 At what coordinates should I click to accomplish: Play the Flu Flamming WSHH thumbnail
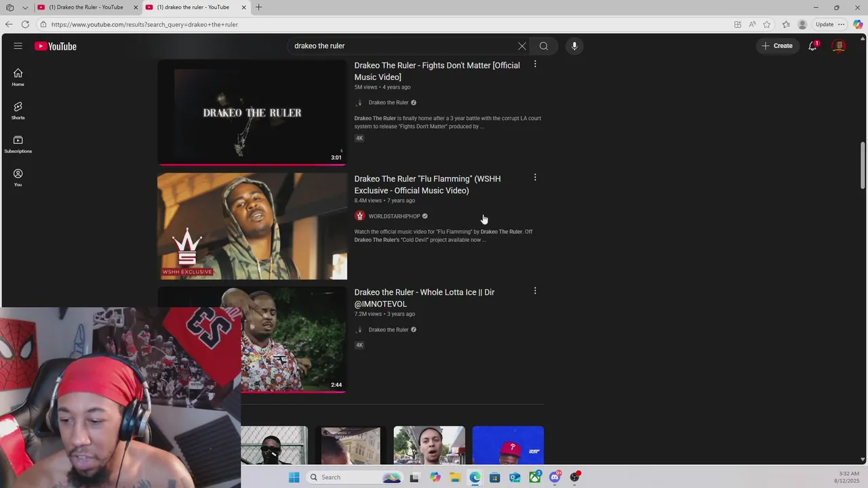[252, 226]
